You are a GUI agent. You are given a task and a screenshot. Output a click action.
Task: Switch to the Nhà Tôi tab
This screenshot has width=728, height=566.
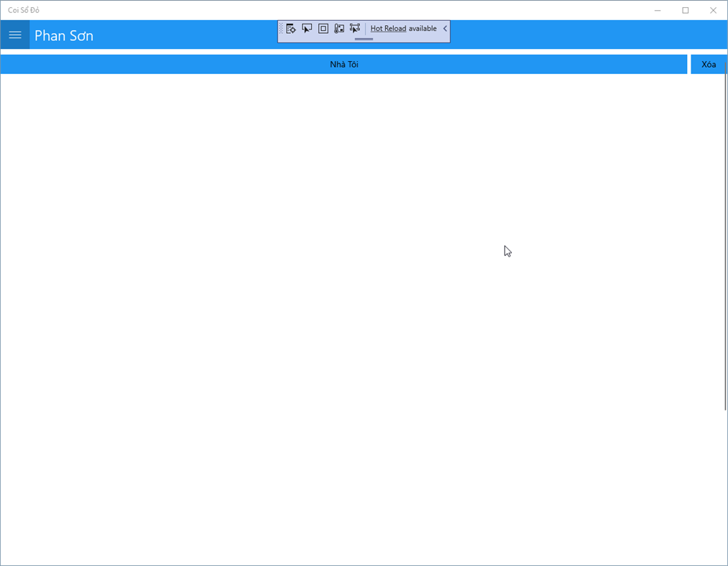tap(344, 64)
